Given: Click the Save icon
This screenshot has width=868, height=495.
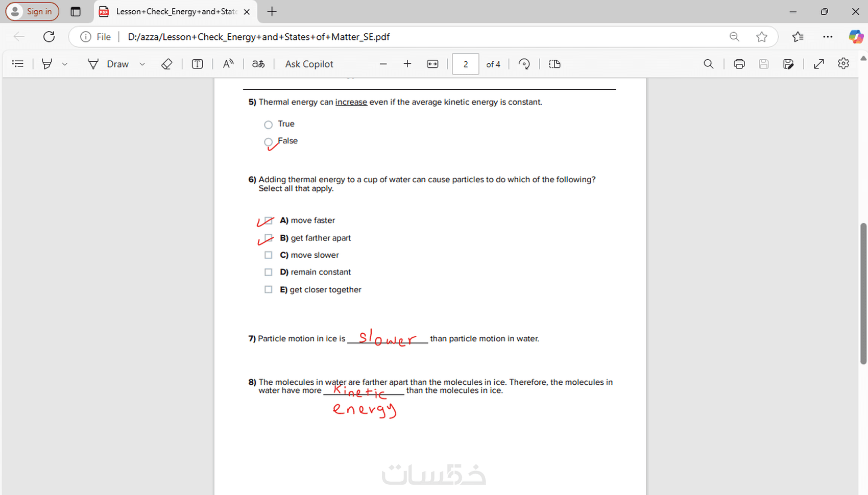Looking at the screenshot, I should [x=764, y=64].
